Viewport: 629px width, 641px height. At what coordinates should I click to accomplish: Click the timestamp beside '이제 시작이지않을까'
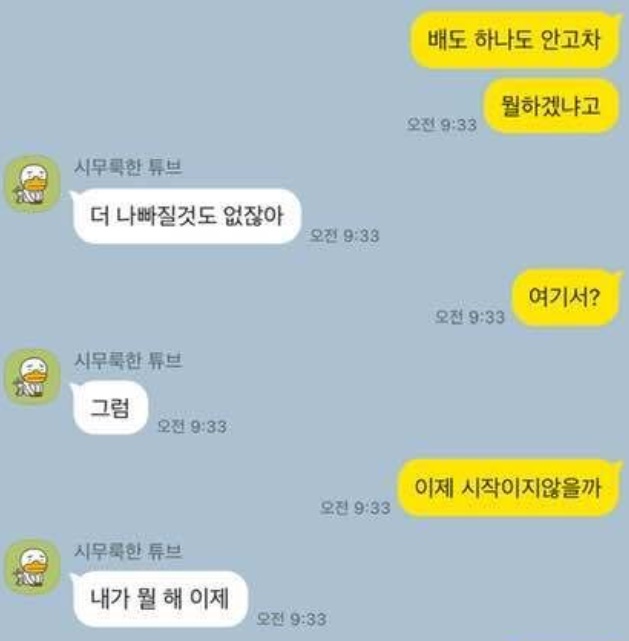pos(355,507)
